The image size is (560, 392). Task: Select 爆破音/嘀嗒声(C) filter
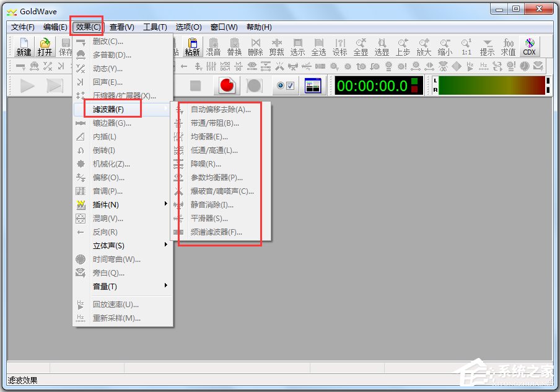tap(221, 191)
